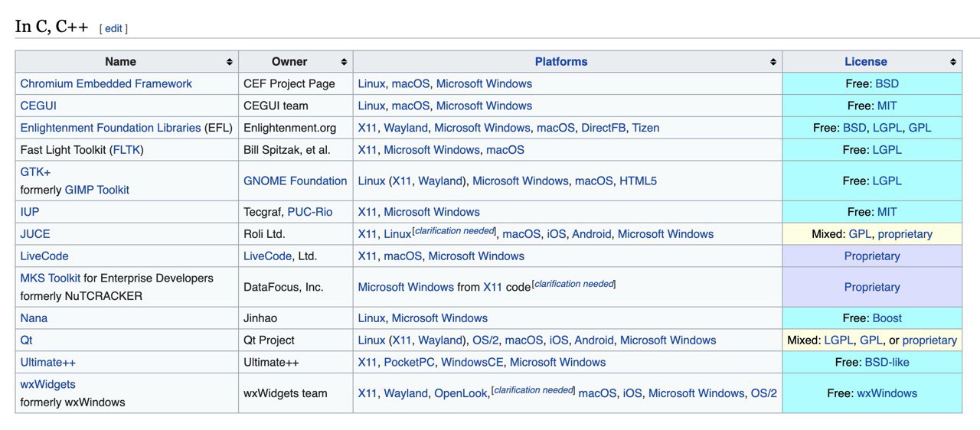Open the CEGUI link
This screenshot has height=430, width=980.
click(x=38, y=106)
